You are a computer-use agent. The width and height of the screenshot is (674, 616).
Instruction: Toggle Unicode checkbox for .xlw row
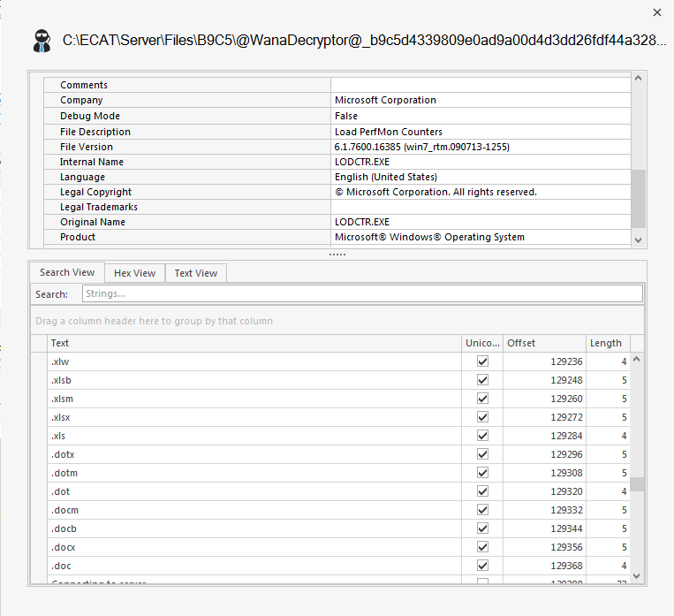pyautogui.click(x=482, y=361)
